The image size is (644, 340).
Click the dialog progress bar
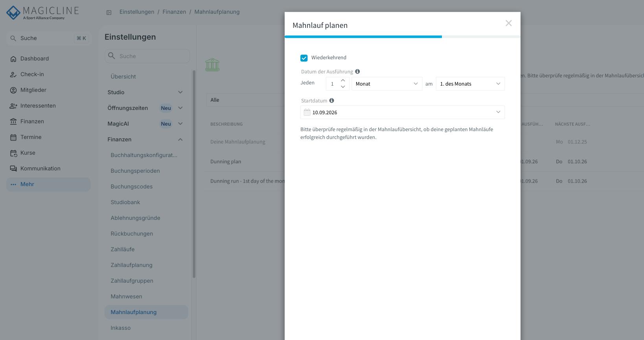pyautogui.click(x=403, y=37)
